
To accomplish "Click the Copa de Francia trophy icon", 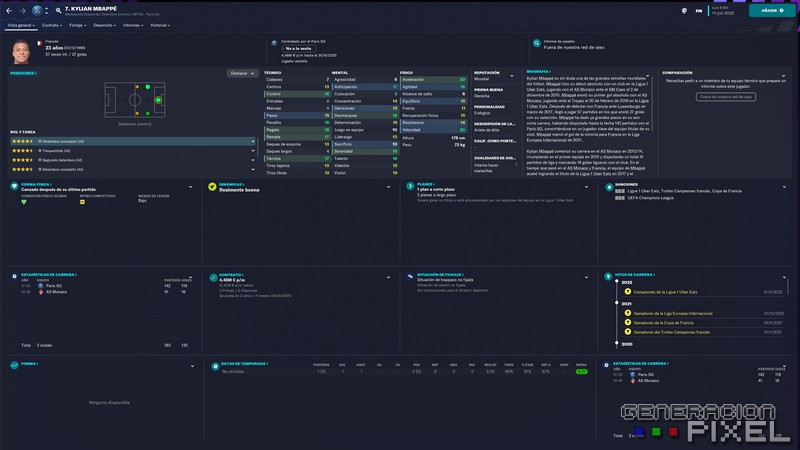I will point(628,322).
